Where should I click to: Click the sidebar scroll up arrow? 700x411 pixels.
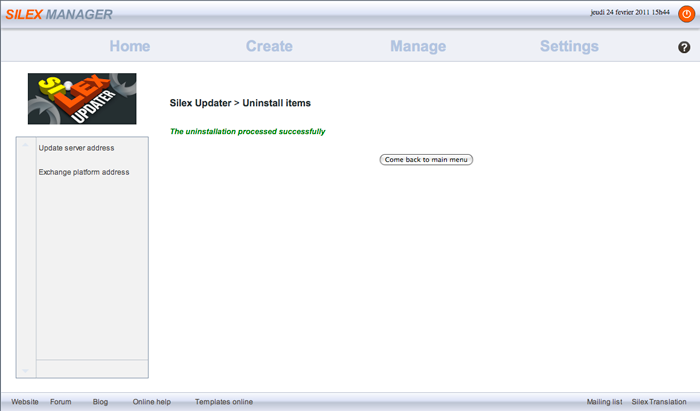tap(25, 145)
